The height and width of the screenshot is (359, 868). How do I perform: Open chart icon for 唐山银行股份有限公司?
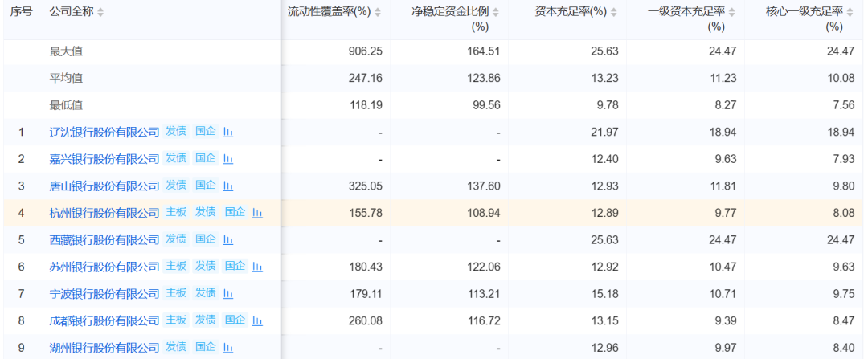(227, 186)
